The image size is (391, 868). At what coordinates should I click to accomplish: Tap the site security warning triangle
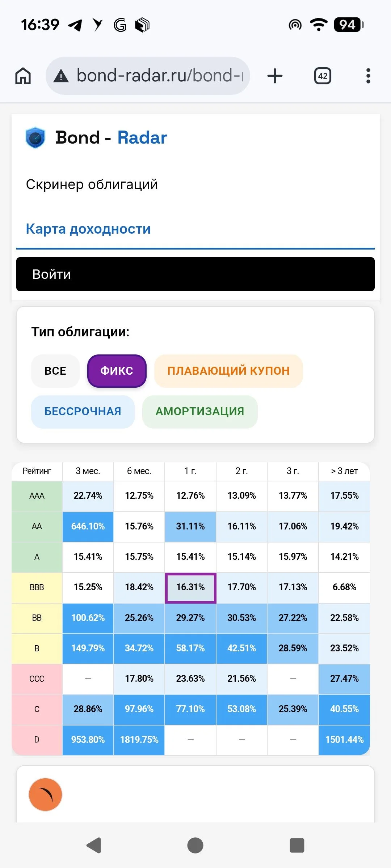coord(61,76)
